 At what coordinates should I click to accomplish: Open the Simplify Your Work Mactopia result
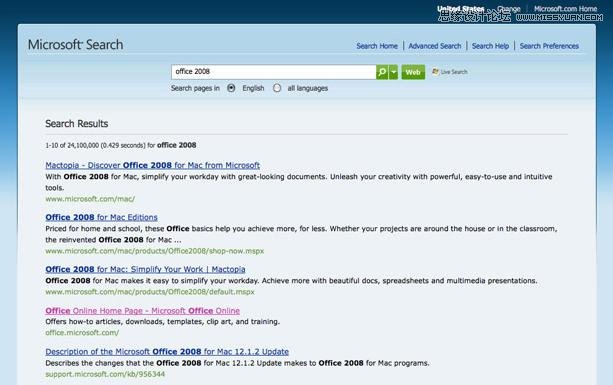point(145,269)
